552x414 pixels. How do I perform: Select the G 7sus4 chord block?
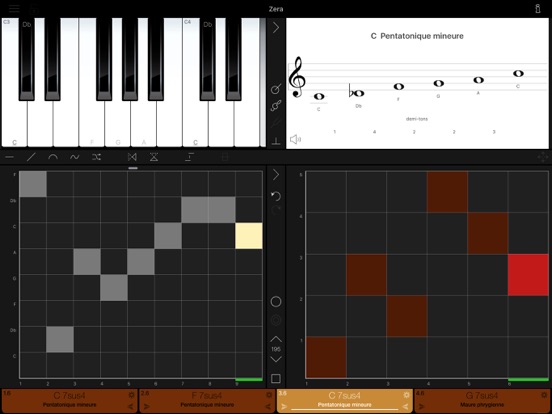[482, 400]
